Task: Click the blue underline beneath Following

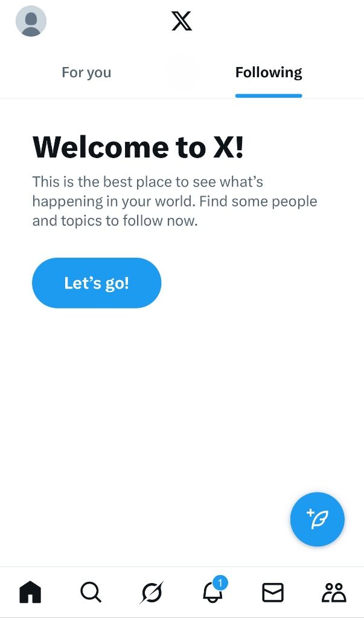Action: click(x=269, y=96)
